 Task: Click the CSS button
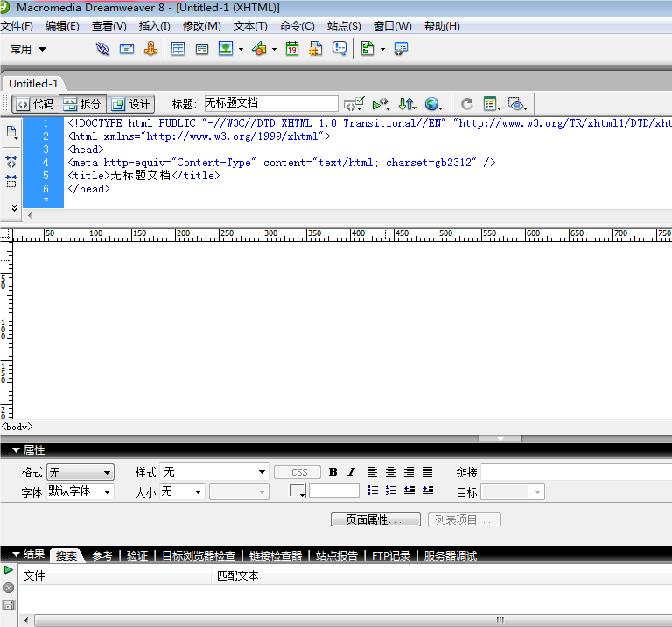click(297, 472)
